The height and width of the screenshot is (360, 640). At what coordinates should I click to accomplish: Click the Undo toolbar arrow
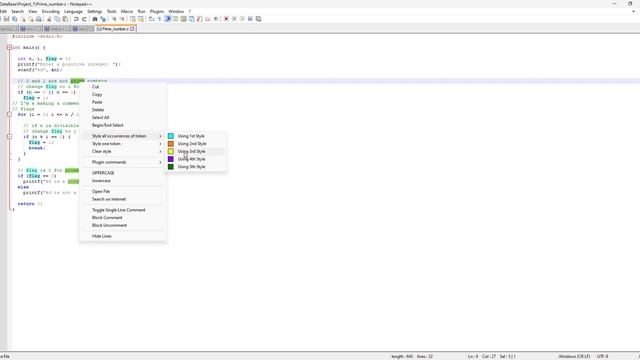[x=76, y=19]
